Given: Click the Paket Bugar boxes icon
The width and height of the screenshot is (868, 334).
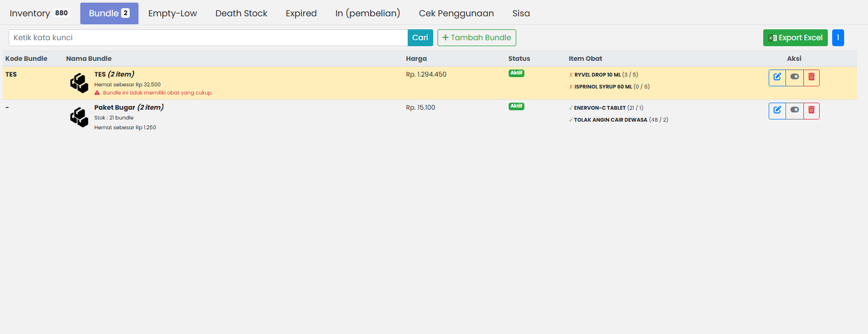Looking at the screenshot, I should pyautogui.click(x=79, y=117).
